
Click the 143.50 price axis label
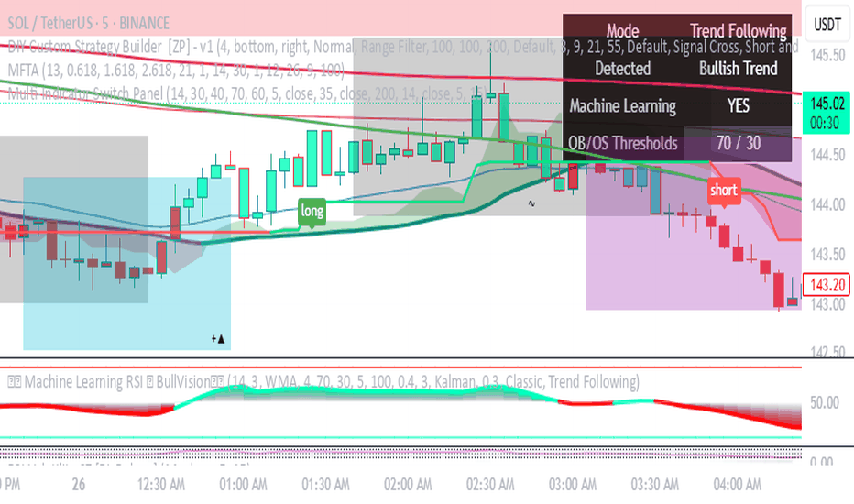point(827,255)
